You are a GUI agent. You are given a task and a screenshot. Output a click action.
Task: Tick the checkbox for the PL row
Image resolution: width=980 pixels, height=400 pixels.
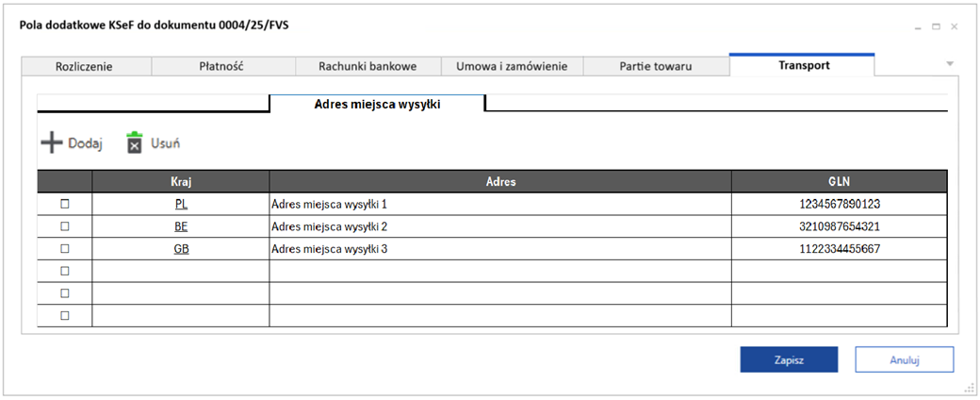coord(65,204)
